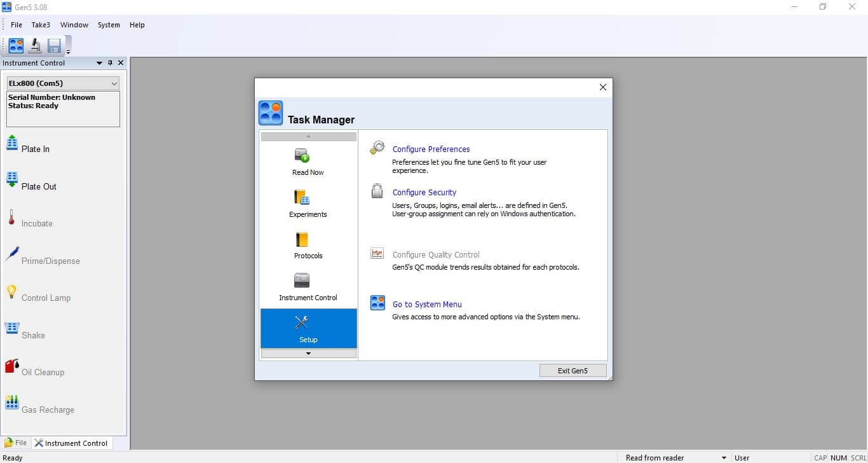Click the Gas Recharge icon
The height and width of the screenshot is (463, 868).
12,403
